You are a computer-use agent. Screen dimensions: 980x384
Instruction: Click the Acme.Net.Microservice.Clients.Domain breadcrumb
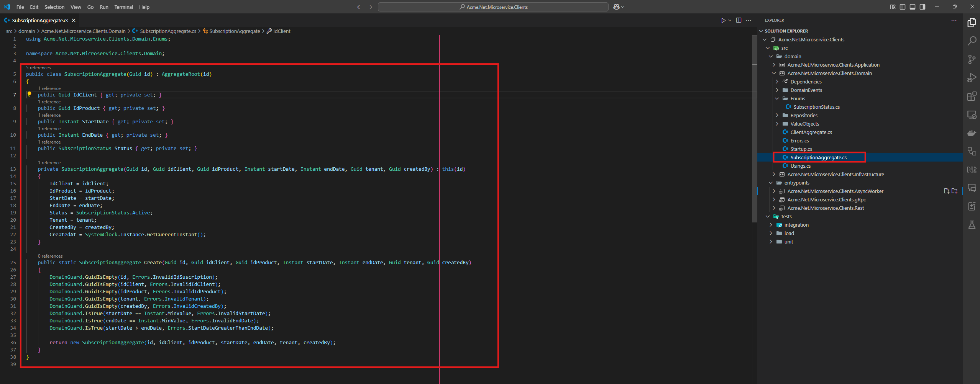83,31
